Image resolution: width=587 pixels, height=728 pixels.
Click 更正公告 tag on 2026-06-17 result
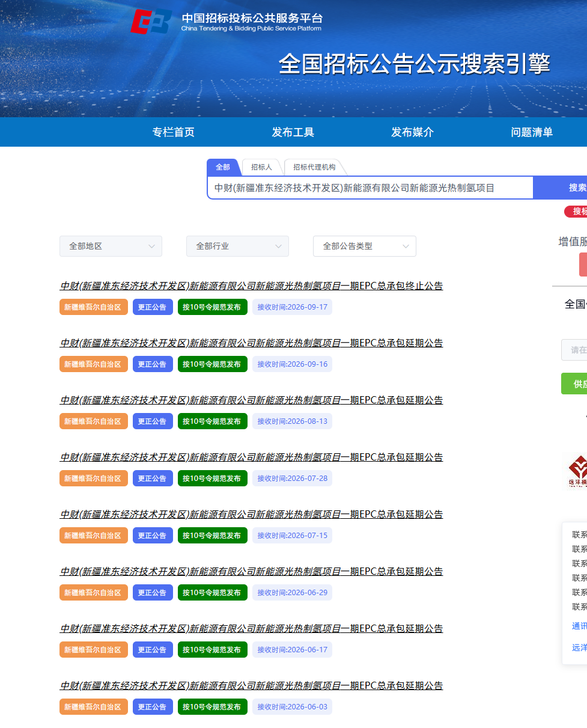pyautogui.click(x=153, y=650)
